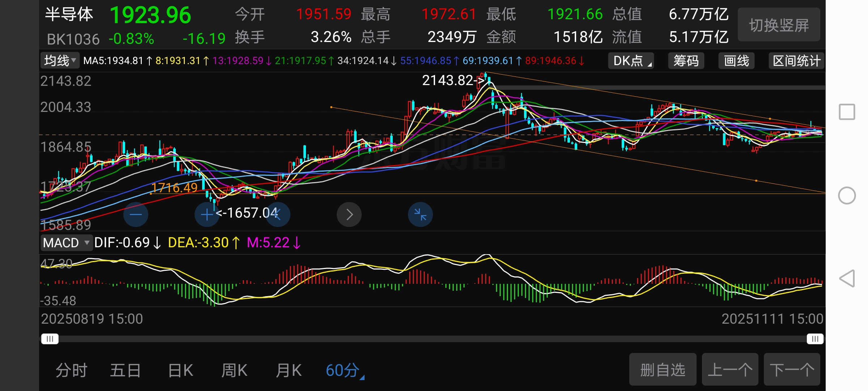Tap the grey right arrow chart button
The width and height of the screenshot is (868, 391).
coord(349,215)
